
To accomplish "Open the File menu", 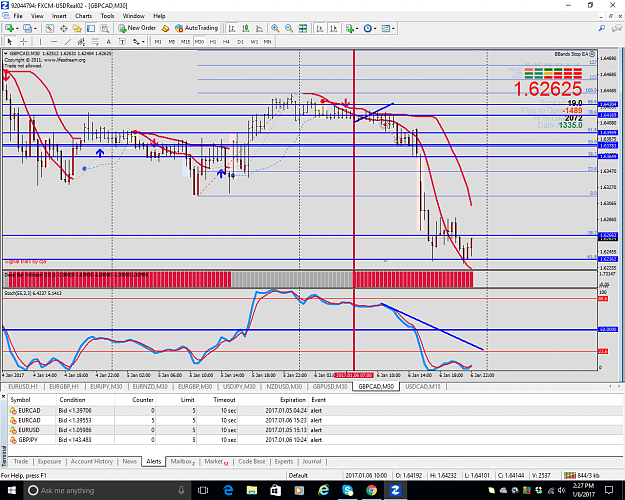I will coord(18,16).
